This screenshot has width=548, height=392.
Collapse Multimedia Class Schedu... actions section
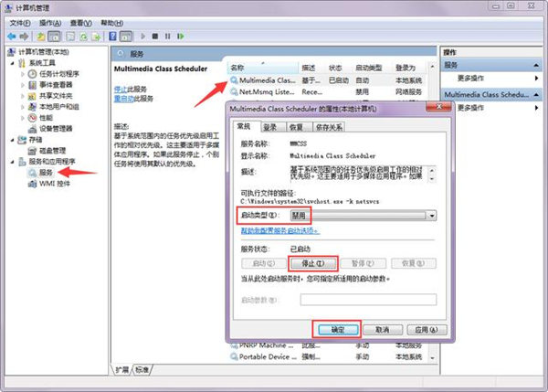(536, 95)
